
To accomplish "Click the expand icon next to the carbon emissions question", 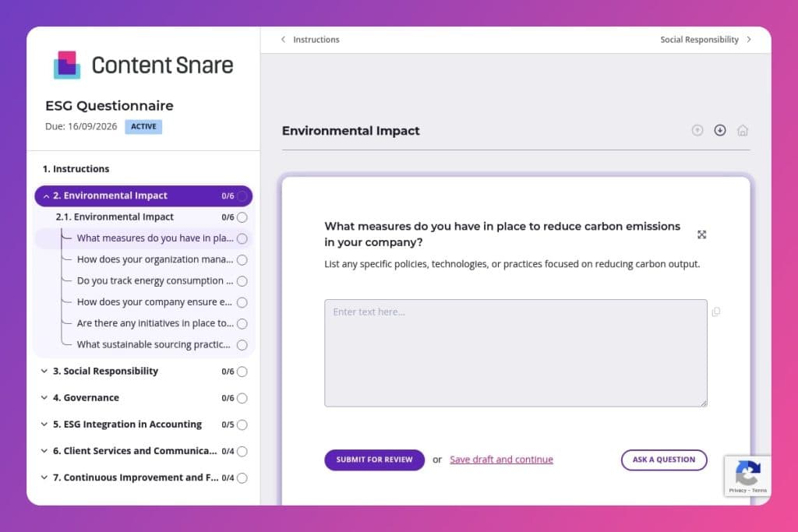I will [x=702, y=234].
